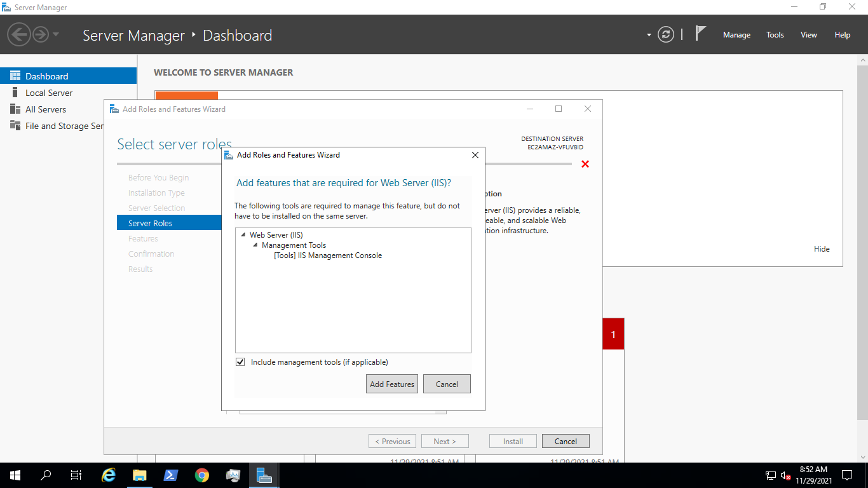Open File and Storage Services

coord(57,126)
